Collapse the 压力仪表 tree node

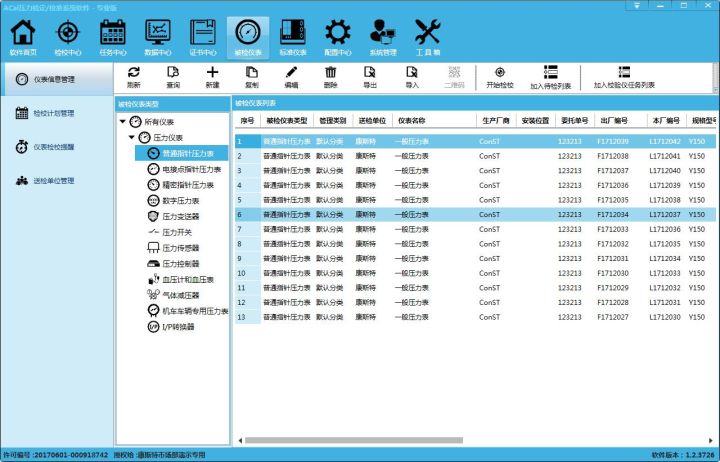click(132, 137)
